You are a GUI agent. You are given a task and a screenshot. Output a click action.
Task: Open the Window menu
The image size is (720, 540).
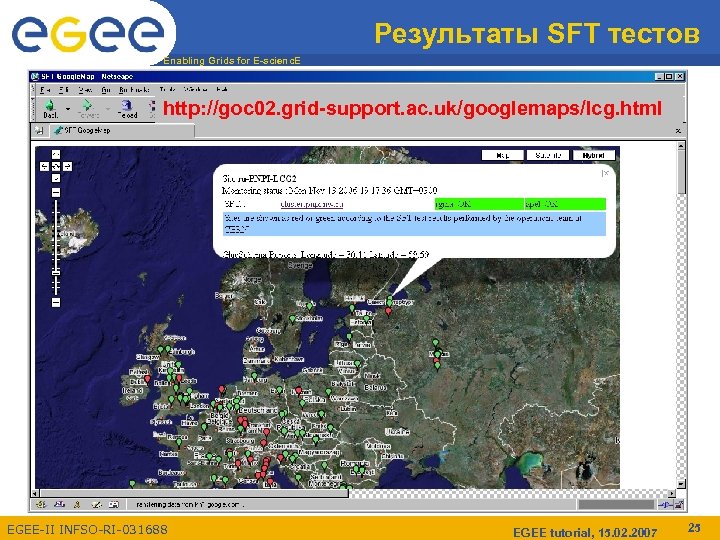pos(196,90)
